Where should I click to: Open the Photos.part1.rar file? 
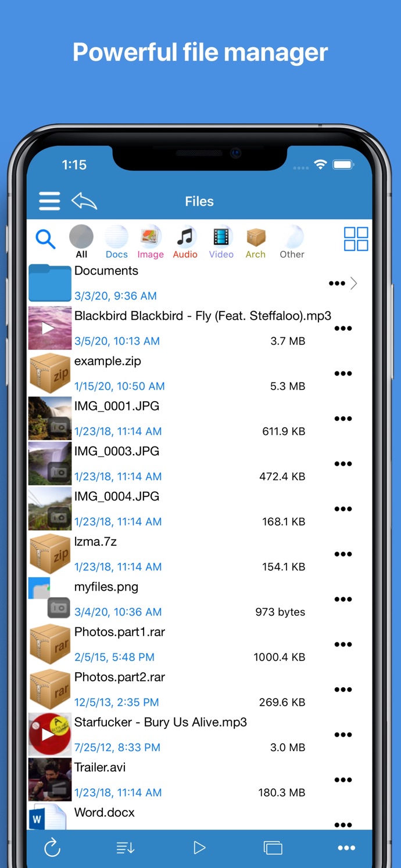[120, 633]
